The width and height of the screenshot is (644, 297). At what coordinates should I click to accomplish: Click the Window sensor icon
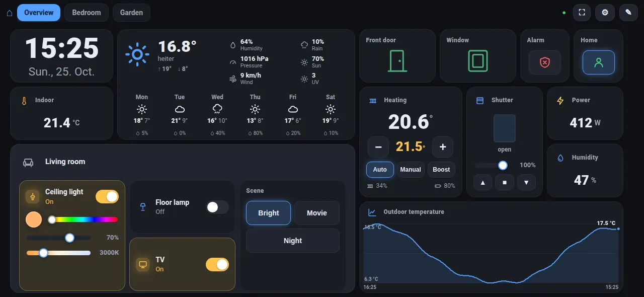click(478, 61)
